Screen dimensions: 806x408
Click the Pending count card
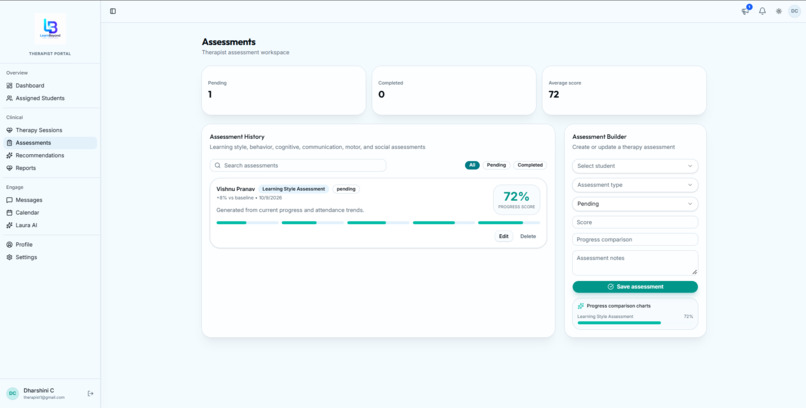[x=284, y=90]
